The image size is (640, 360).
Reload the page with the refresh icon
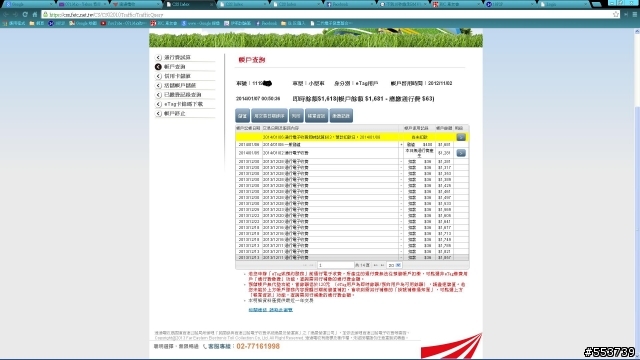point(25,14)
